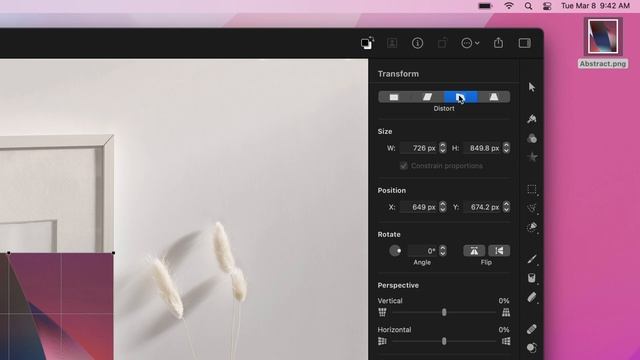Switch to the Perspective transform mode segment
Viewport: 640px width, 360px height.
(x=494, y=97)
